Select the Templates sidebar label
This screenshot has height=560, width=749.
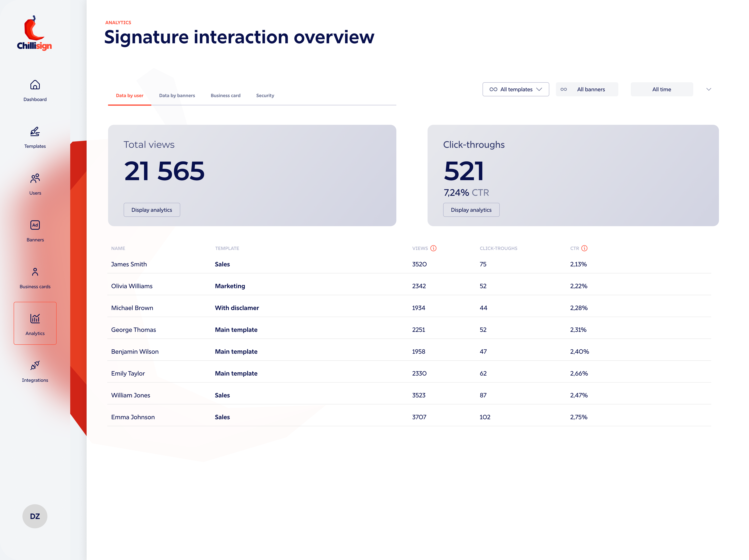point(35,146)
